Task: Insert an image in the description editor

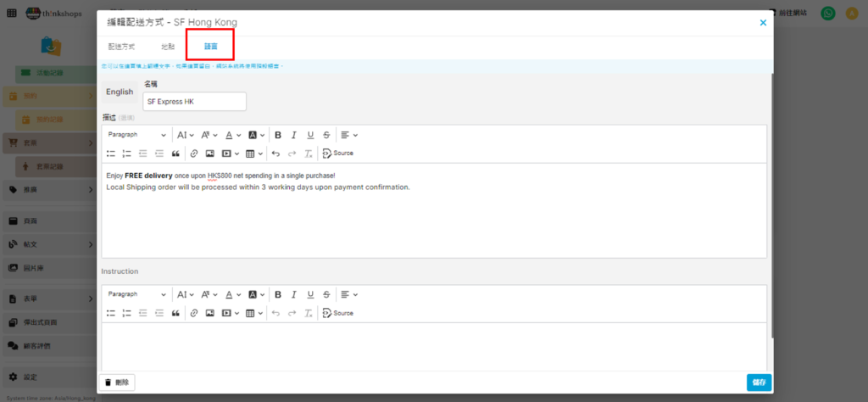Action: (209, 154)
